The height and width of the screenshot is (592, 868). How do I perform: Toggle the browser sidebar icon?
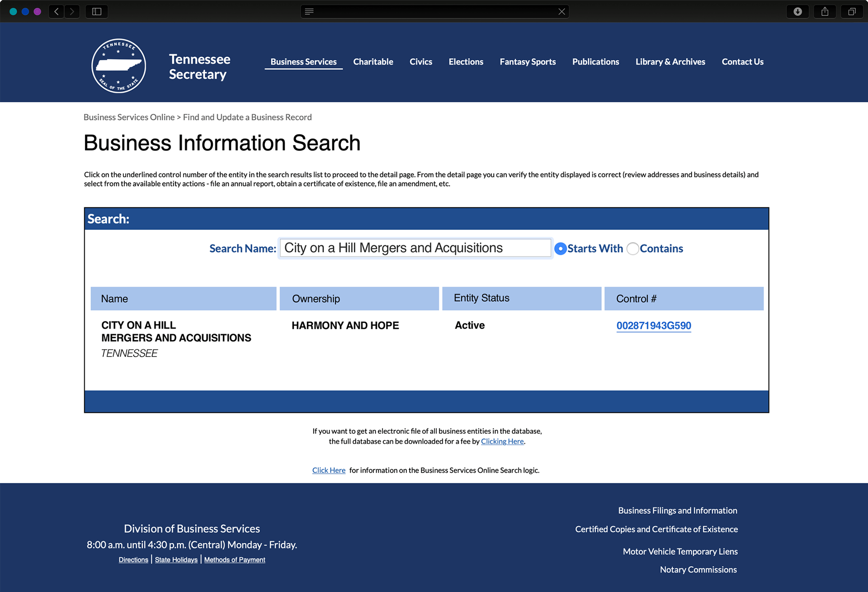tap(97, 11)
